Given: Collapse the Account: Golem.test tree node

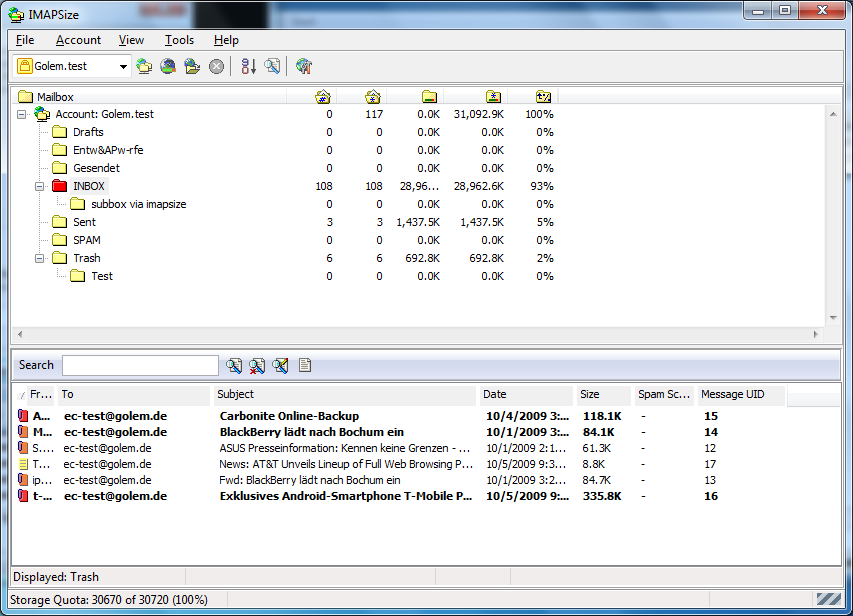Looking at the screenshot, I should tap(22, 114).
